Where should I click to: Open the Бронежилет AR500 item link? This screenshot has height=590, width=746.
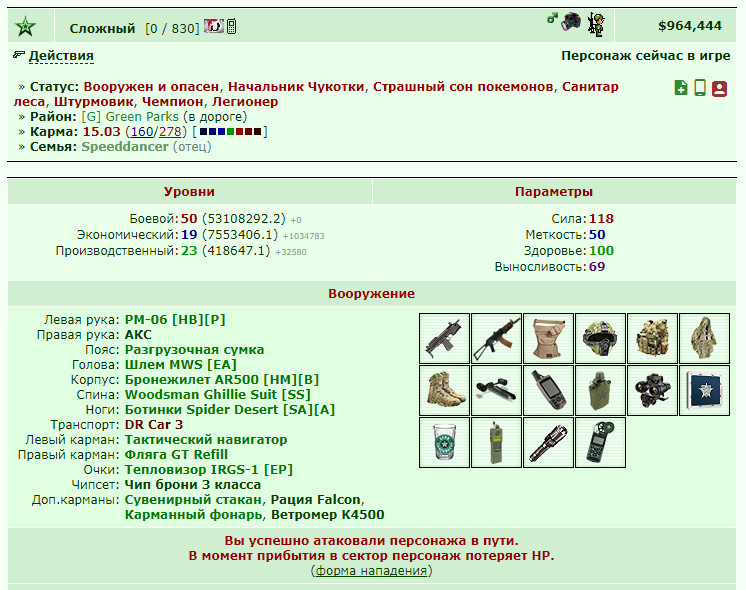tap(222, 380)
